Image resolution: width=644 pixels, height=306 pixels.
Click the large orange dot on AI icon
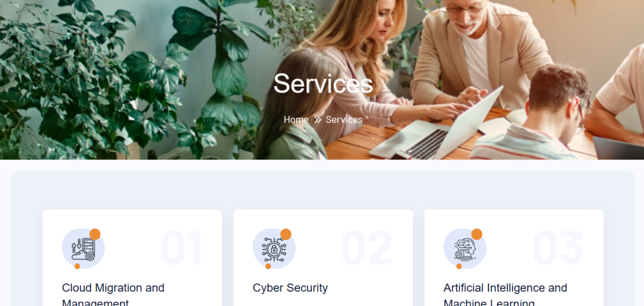(477, 234)
